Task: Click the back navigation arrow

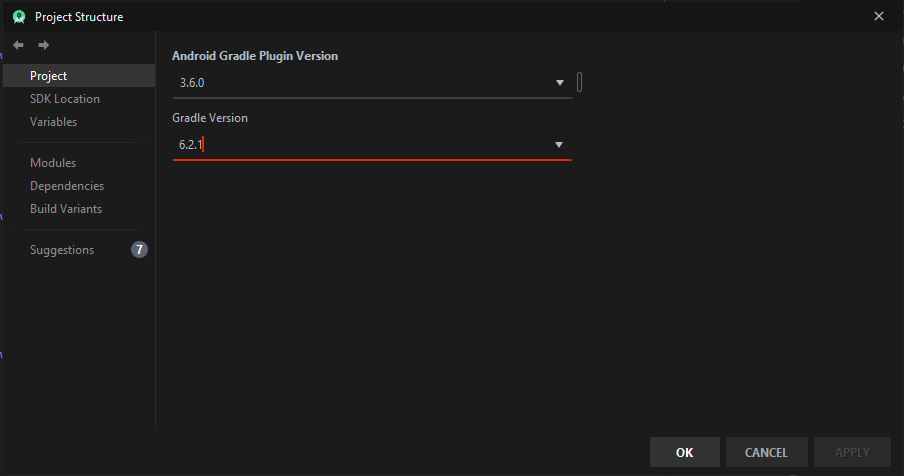Action: point(18,45)
